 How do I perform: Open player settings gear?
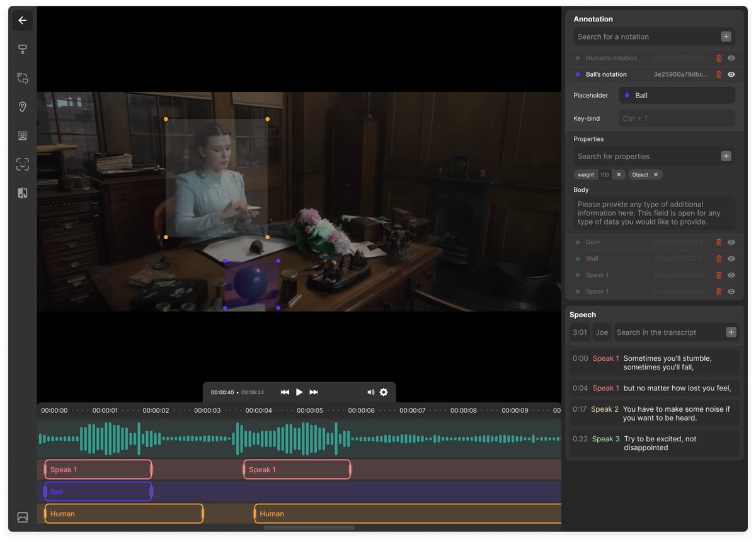coord(384,392)
